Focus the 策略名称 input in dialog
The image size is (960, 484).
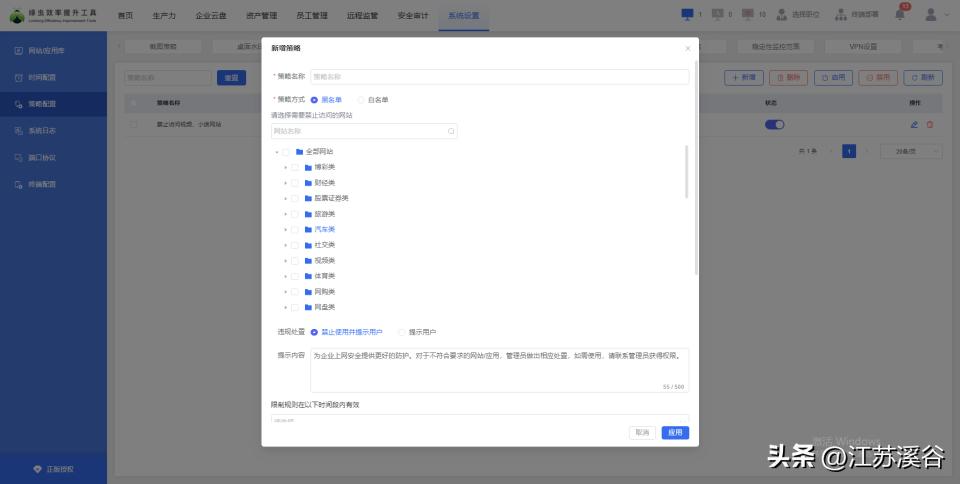point(500,76)
